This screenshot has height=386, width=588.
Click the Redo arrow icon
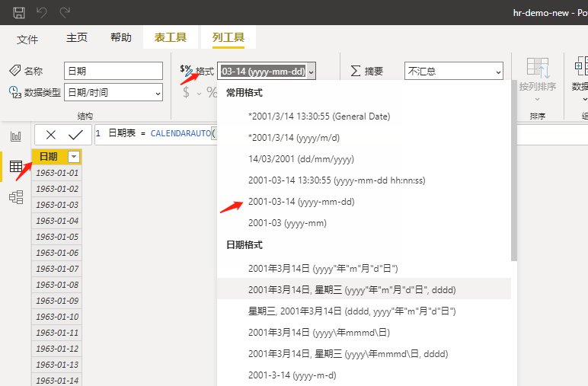pyautogui.click(x=65, y=12)
